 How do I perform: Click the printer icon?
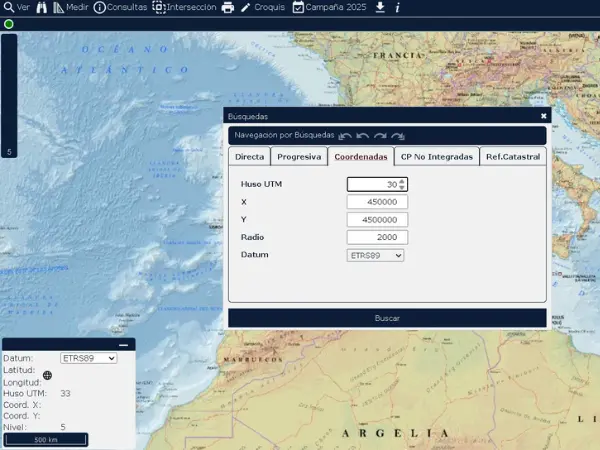tap(228, 7)
